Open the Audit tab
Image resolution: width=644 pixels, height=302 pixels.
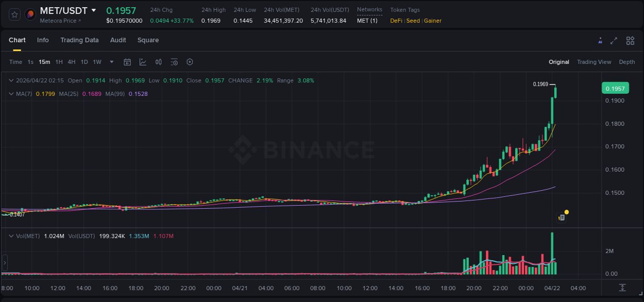click(x=118, y=40)
